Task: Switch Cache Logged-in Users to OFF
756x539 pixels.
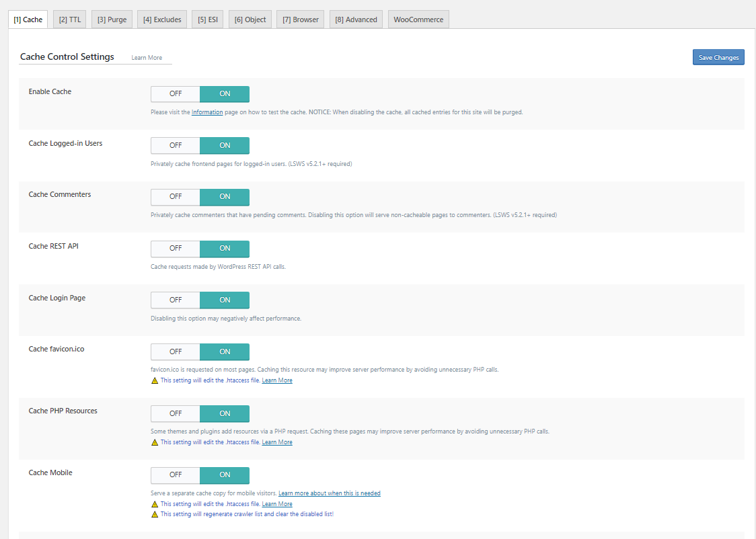Action: (176, 145)
